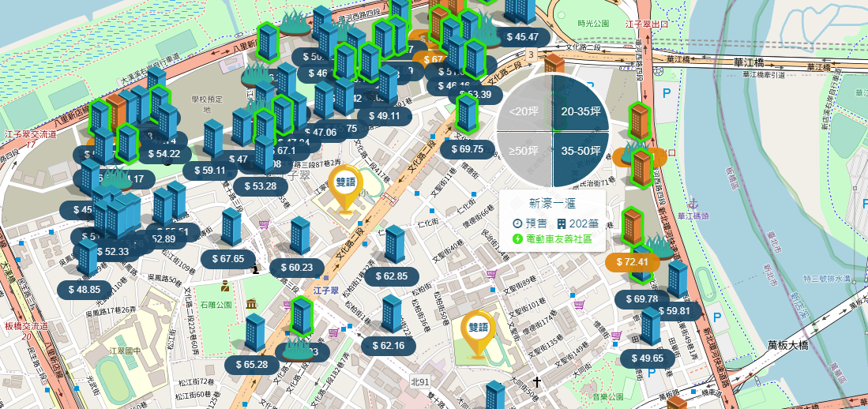The image size is (868, 409).
Task: Click the $ 69.75 price label
Action: coord(468,149)
